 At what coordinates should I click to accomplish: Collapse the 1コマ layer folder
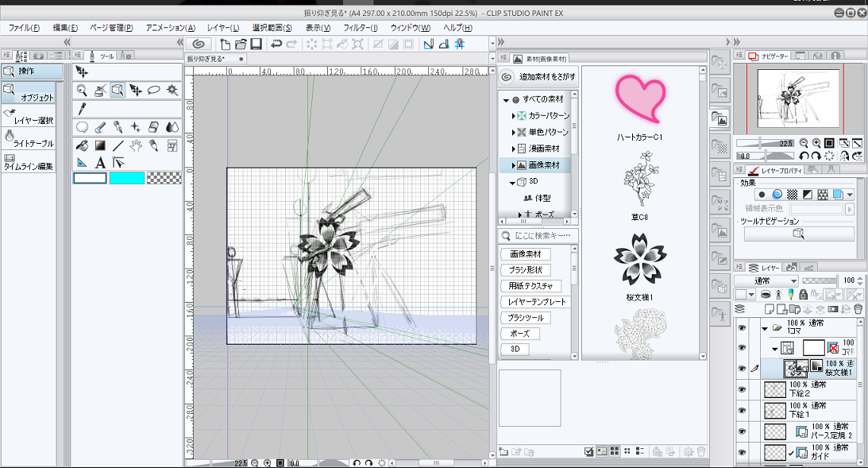pyautogui.click(x=765, y=327)
